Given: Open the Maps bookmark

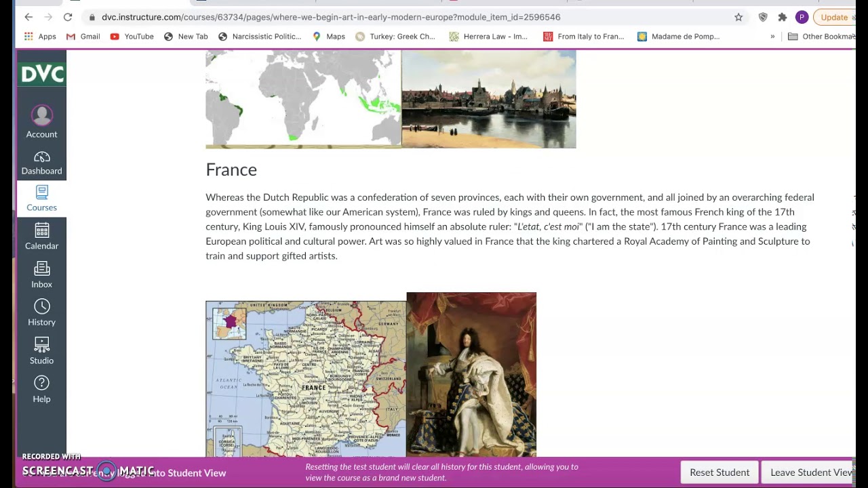Looking at the screenshot, I should pyautogui.click(x=329, y=37).
